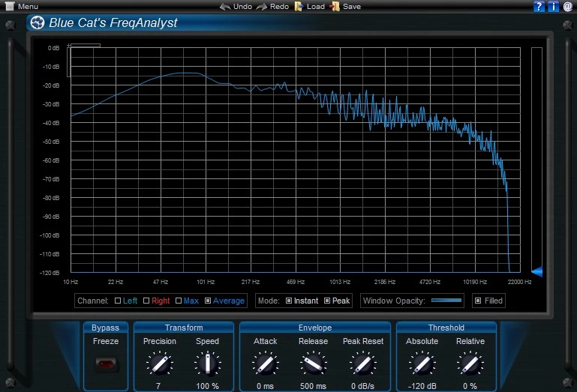The image size is (577, 392).
Task: Click the Transform section header
Action: point(184,328)
